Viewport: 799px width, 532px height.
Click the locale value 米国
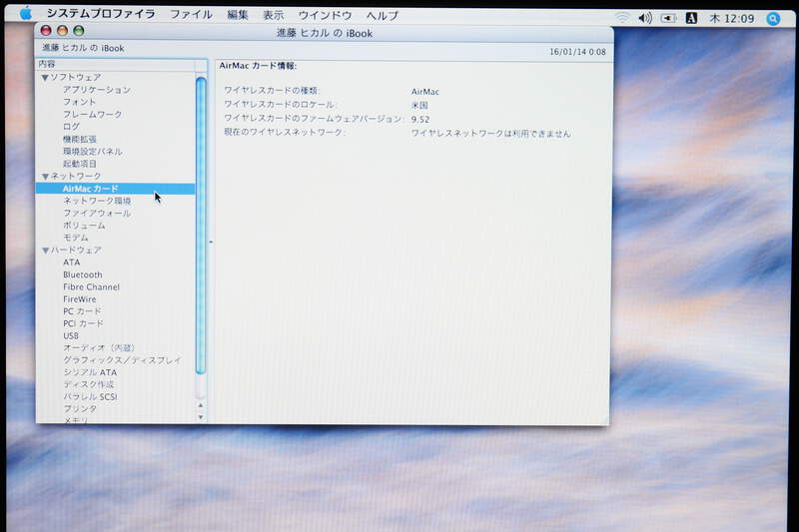[x=419, y=106]
